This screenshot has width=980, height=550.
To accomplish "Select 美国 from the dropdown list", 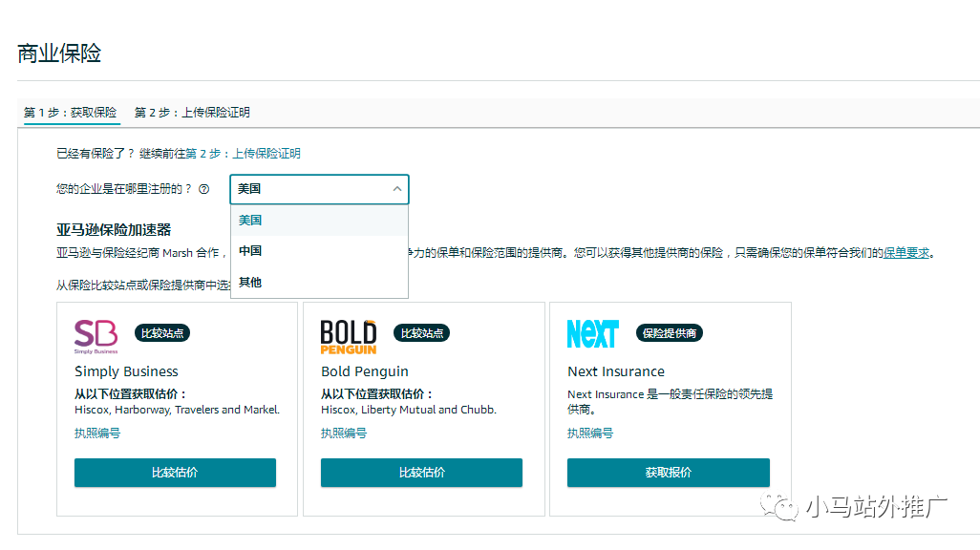I will [319, 220].
